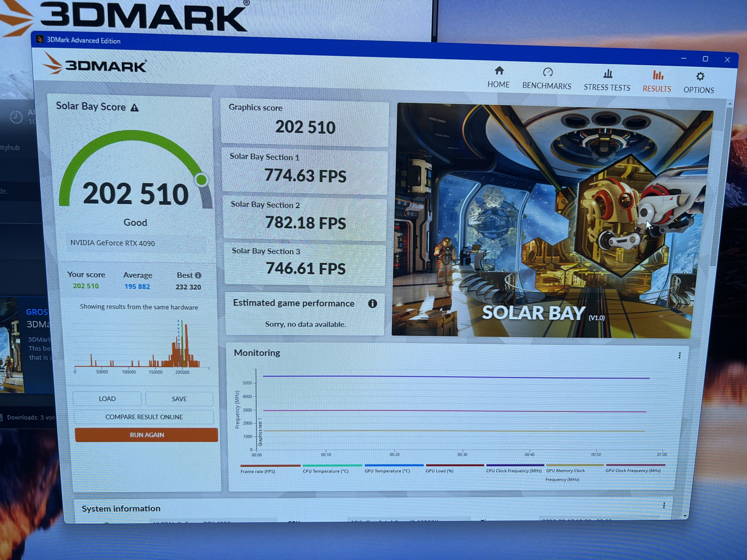Open Monitoring panel three-dot menu

coord(679,355)
